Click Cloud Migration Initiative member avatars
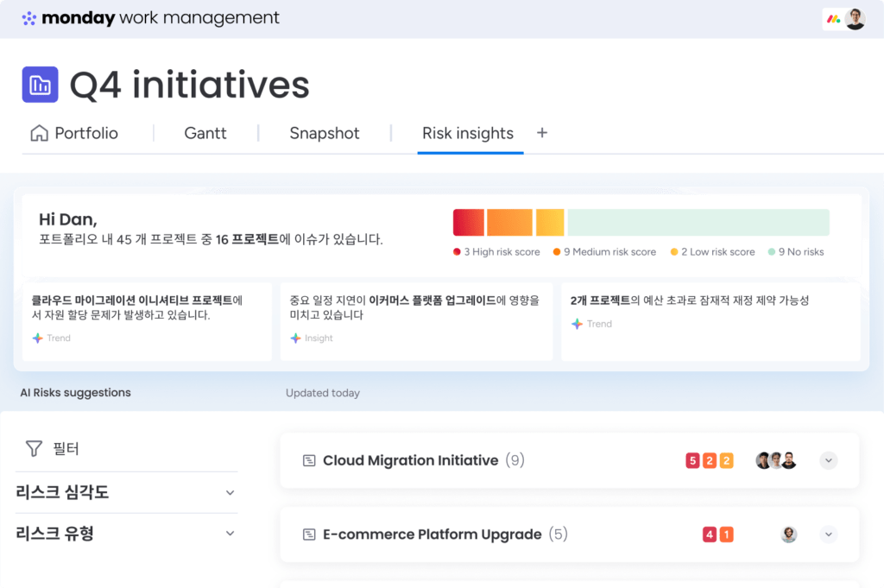The image size is (884, 588). click(x=775, y=461)
